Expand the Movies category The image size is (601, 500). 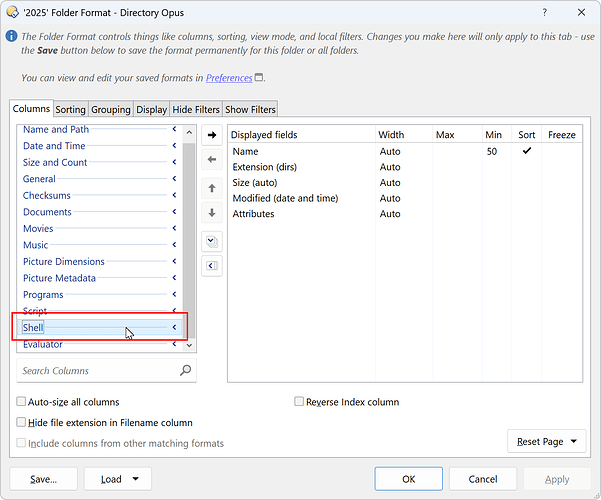tap(174, 228)
